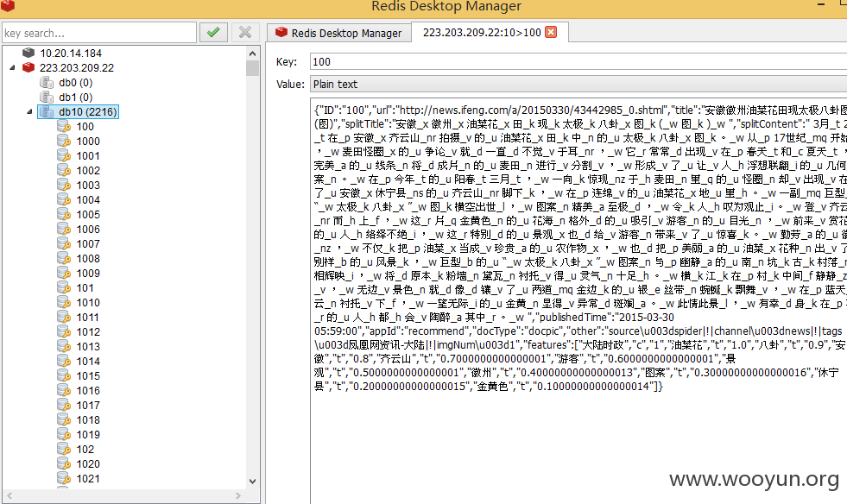Click the key icon beside key 1009
This screenshot has height=504, width=847.
(x=64, y=274)
